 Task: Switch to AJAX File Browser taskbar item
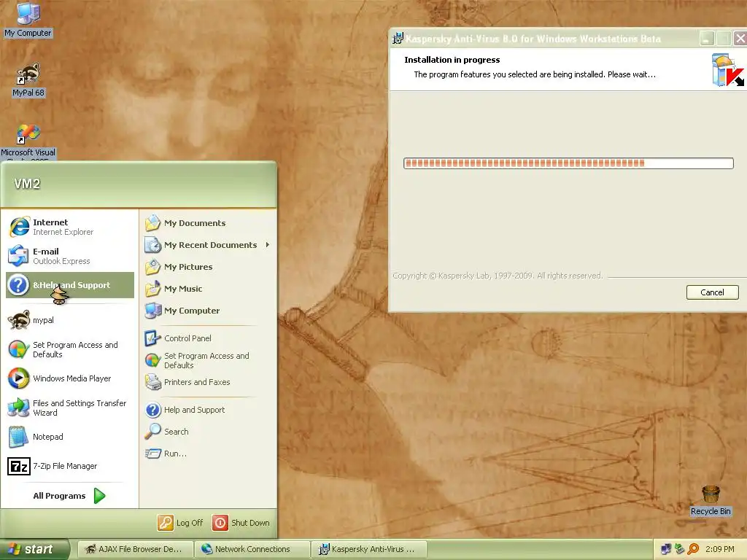tap(135, 549)
